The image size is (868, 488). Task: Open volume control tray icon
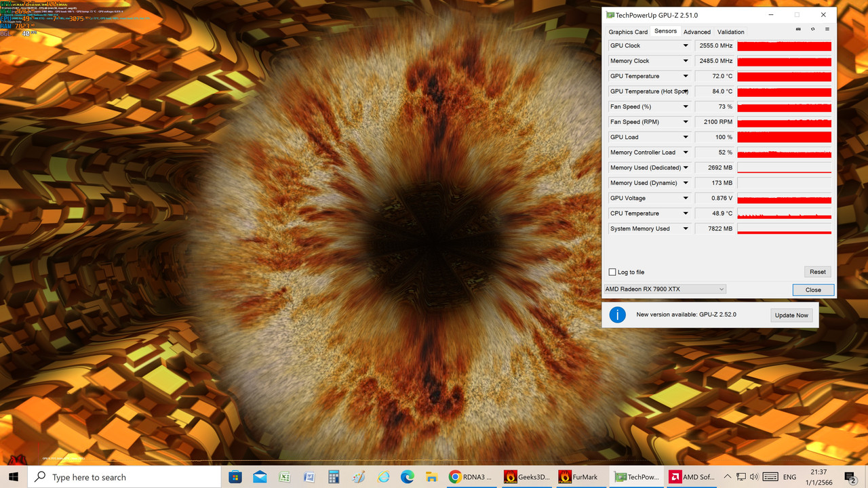(x=755, y=477)
